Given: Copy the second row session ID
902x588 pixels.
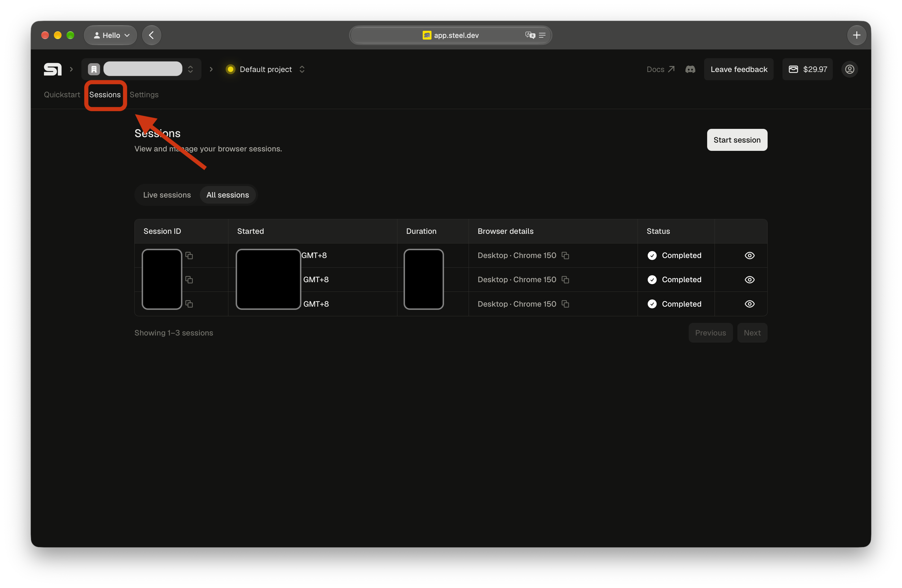Looking at the screenshot, I should tap(189, 280).
